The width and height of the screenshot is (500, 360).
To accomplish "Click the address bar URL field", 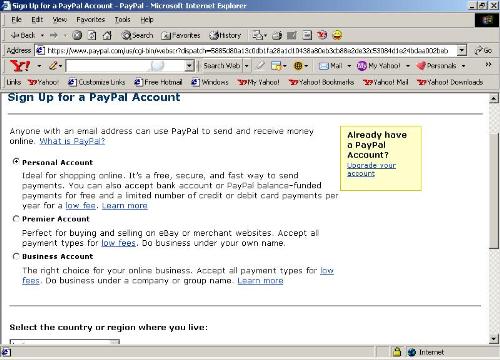I will tap(246, 50).
